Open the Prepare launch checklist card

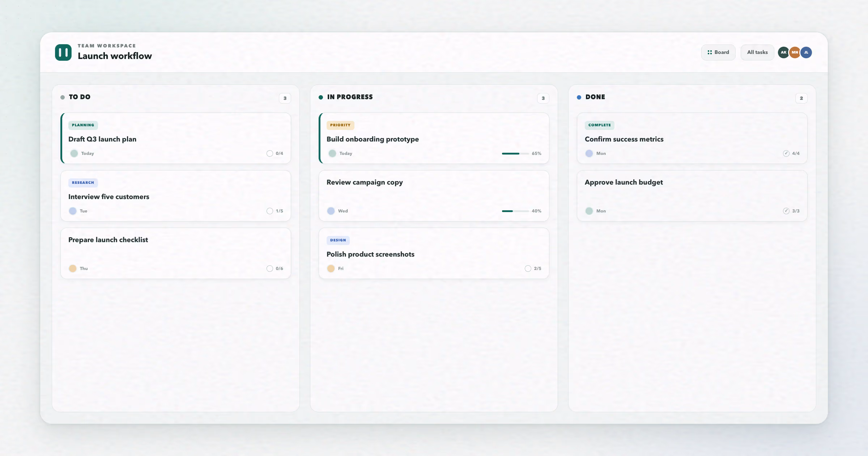pyautogui.click(x=176, y=253)
